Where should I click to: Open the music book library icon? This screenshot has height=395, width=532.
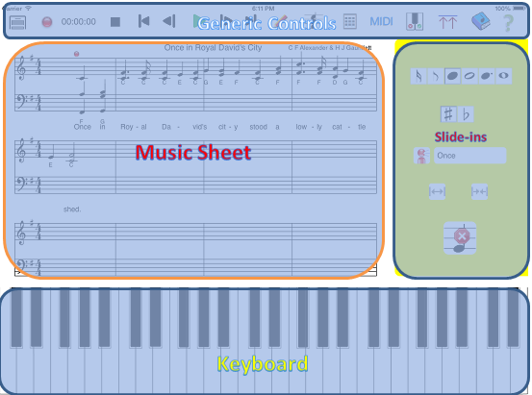point(481,21)
